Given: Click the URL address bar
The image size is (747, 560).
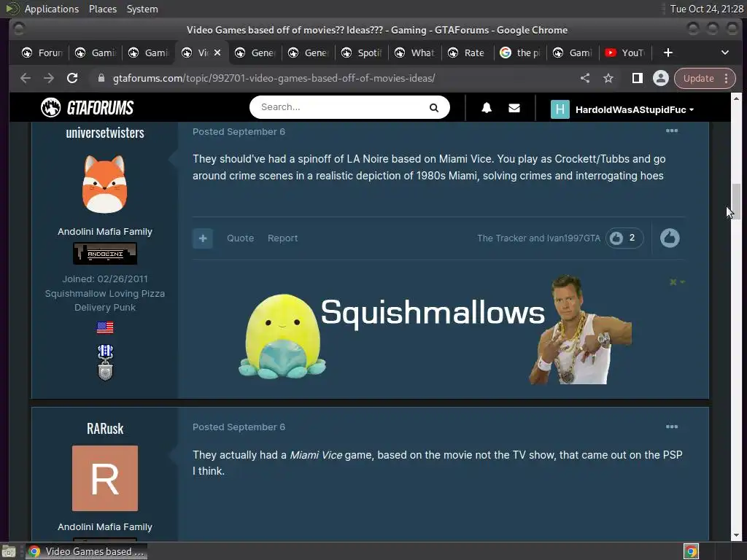Looking at the screenshot, I should click(x=274, y=78).
